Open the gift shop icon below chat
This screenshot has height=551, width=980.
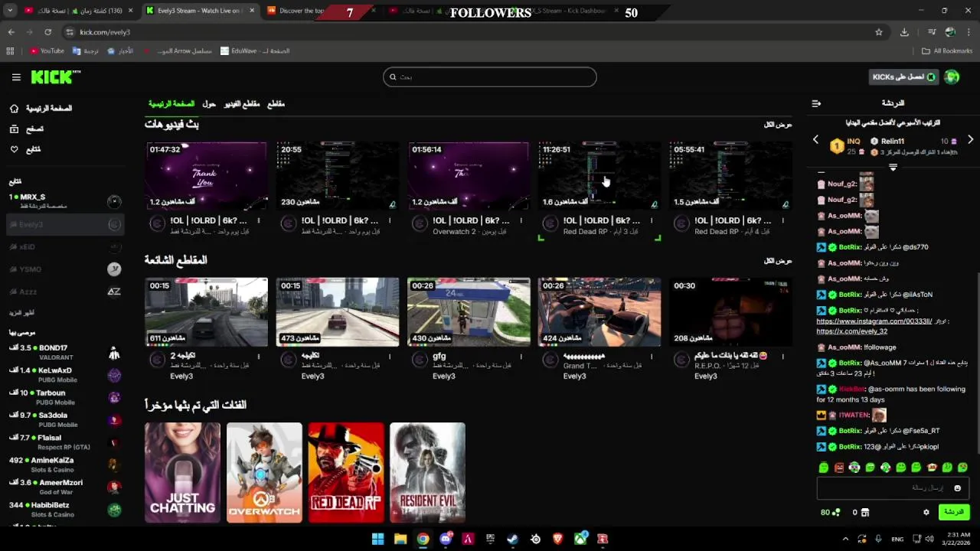[x=864, y=512]
